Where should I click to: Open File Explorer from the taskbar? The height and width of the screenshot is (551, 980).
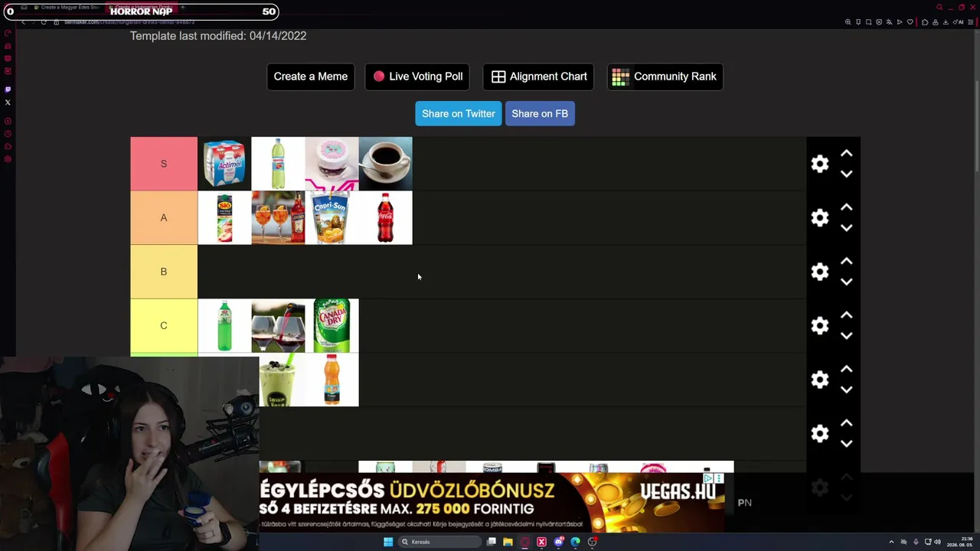pyautogui.click(x=508, y=542)
